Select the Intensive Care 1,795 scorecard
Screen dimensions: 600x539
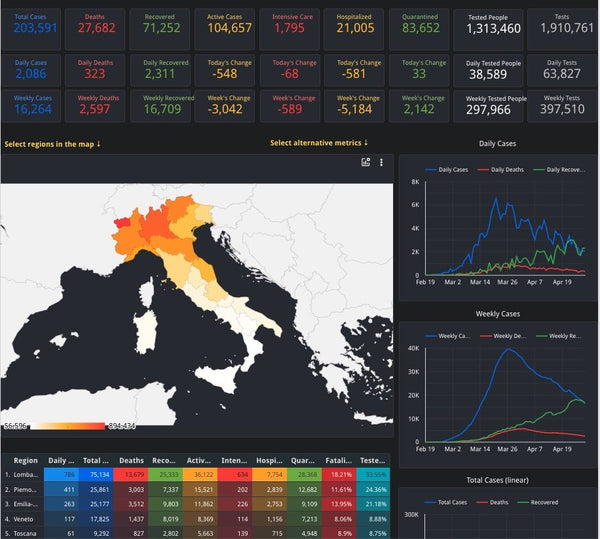(x=290, y=29)
